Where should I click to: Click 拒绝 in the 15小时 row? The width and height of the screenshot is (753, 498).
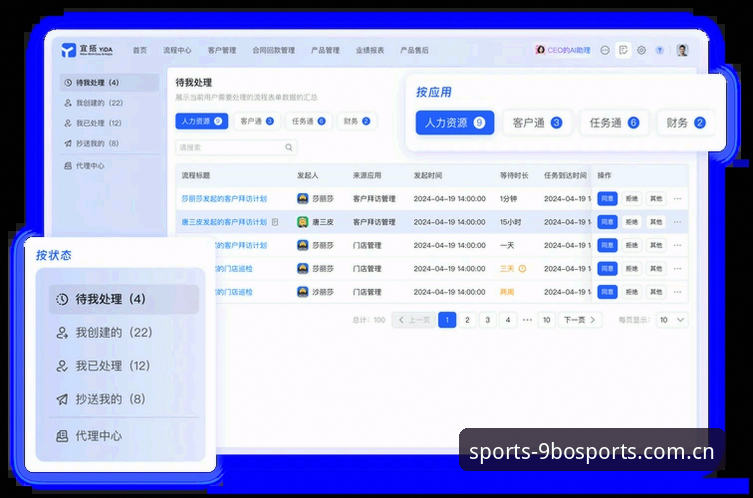tap(632, 222)
